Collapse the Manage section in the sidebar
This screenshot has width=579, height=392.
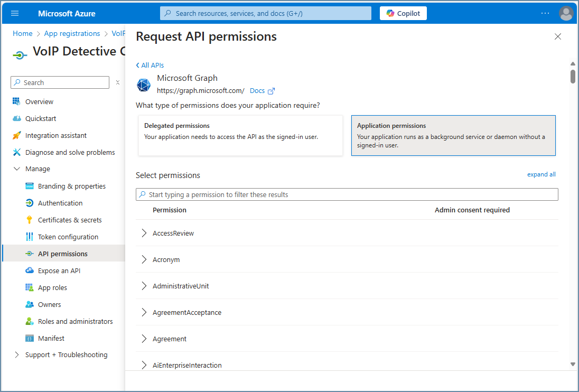pos(16,169)
